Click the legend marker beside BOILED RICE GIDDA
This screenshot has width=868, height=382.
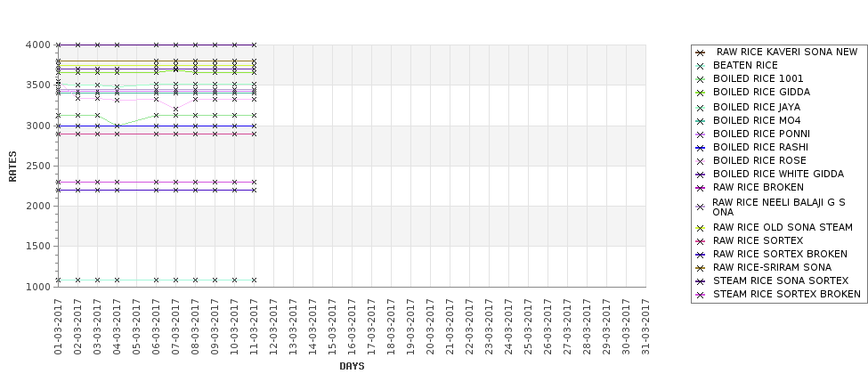701,93
